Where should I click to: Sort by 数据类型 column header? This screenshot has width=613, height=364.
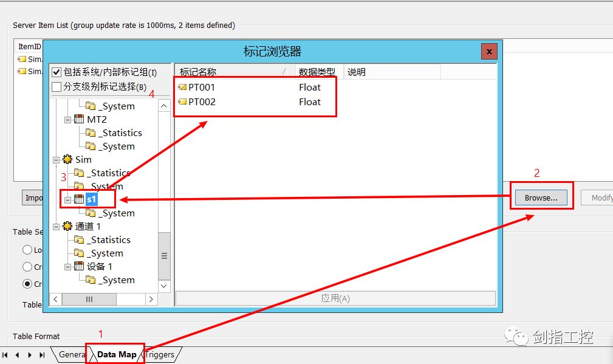320,72
